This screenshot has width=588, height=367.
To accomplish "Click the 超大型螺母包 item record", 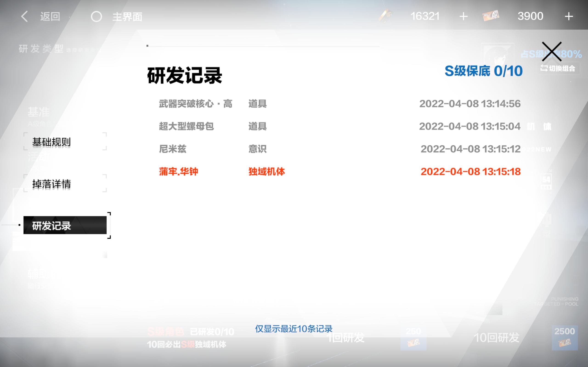I will pyautogui.click(x=186, y=126).
